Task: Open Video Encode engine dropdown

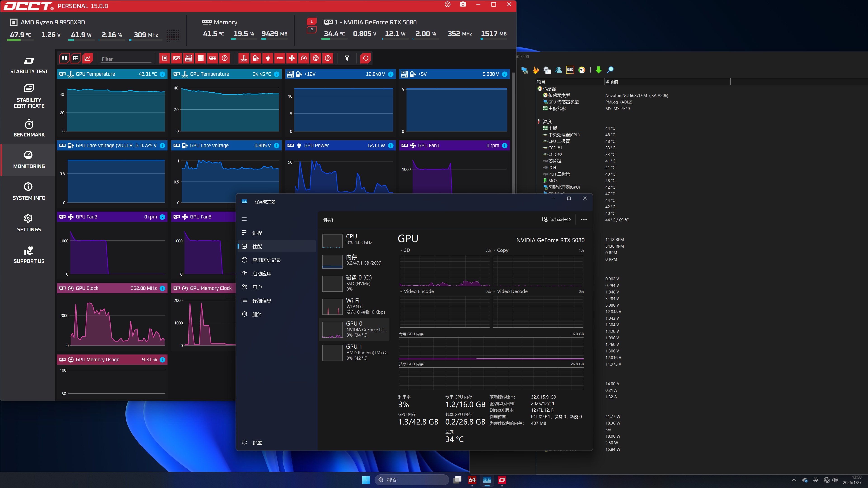Action: click(401, 291)
